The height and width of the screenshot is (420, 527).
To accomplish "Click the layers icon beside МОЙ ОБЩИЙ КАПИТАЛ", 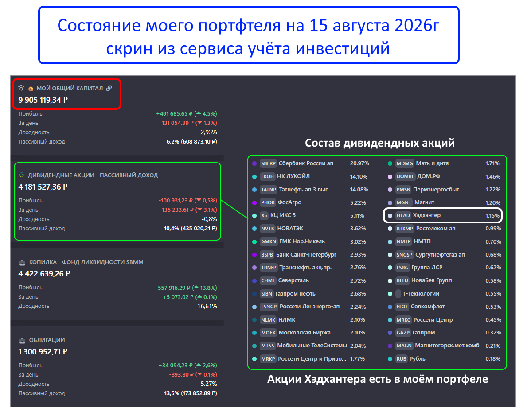I will (x=21, y=88).
